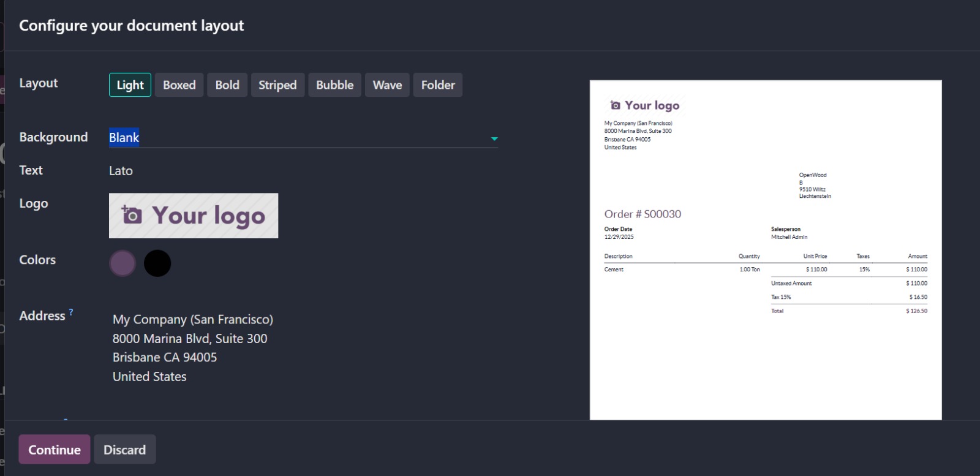Click the logo inside the document preview

pyautogui.click(x=644, y=105)
